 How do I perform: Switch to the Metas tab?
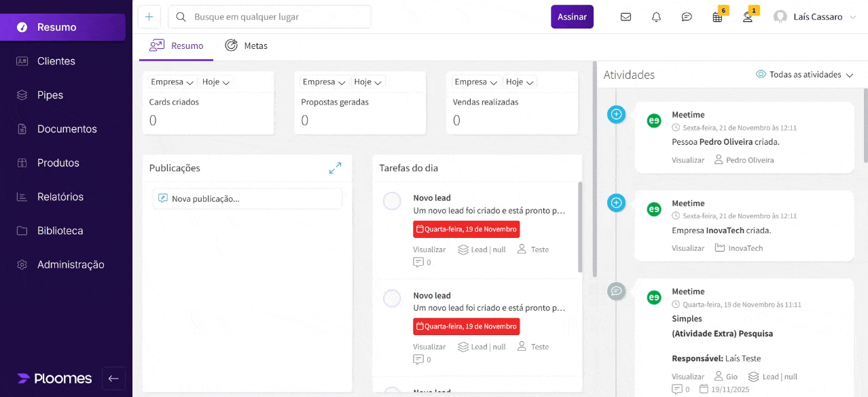(247, 46)
